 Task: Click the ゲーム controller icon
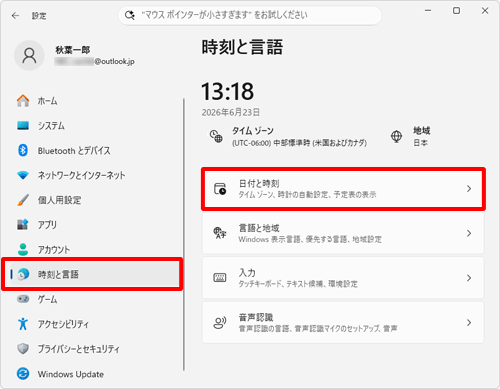tap(23, 299)
